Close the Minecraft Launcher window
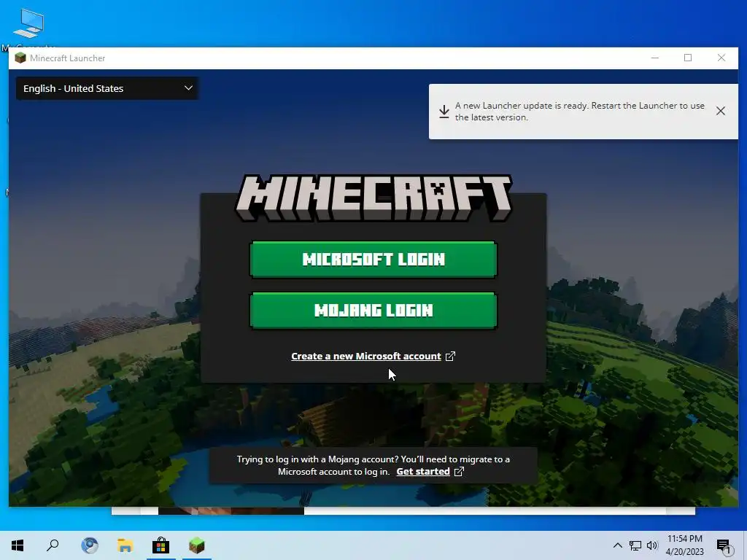 [721, 58]
